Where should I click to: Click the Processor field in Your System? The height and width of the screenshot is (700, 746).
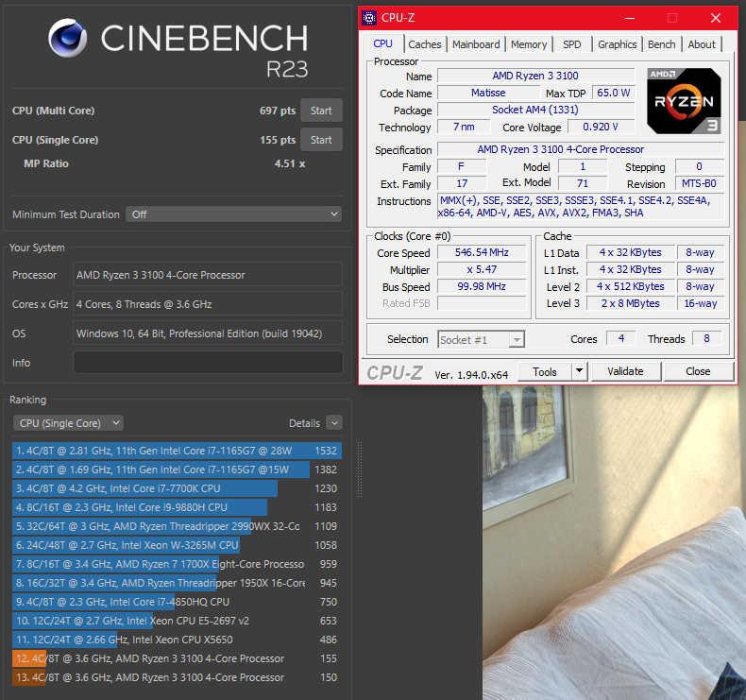tap(208, 275)
